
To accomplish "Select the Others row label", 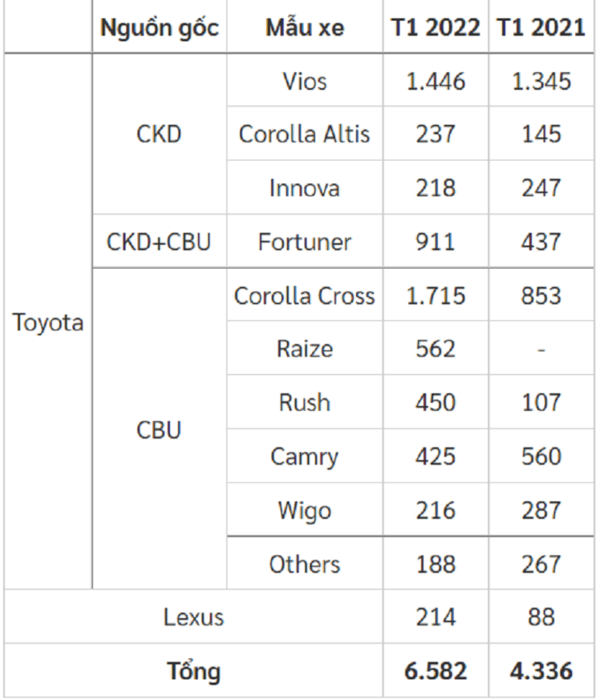I will coord(305,564).
